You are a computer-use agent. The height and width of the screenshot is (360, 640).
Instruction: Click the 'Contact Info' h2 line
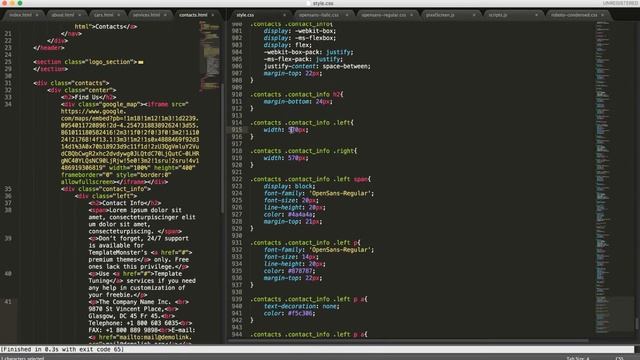click(x=125, y=203)
